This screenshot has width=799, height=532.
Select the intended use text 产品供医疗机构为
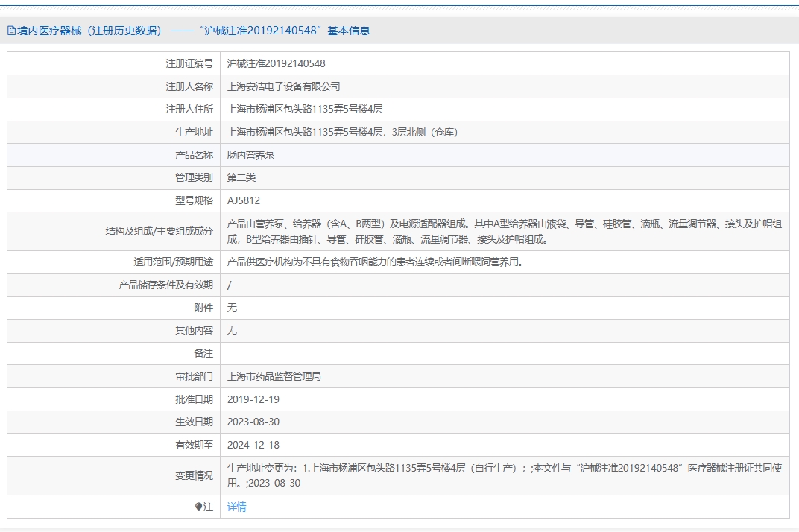[x=376, y=262]
